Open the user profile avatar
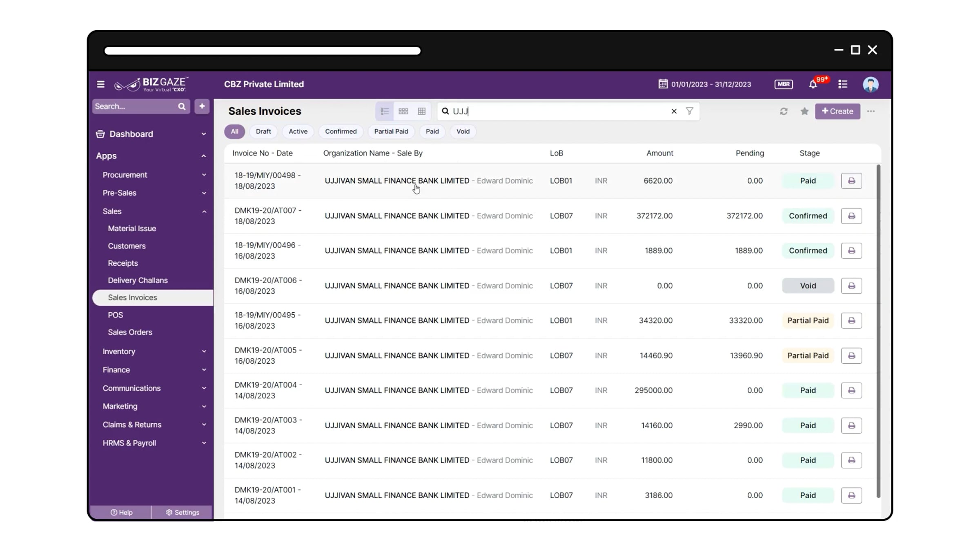This screenshot has width=980, height=551. click(x=871, y=84)
